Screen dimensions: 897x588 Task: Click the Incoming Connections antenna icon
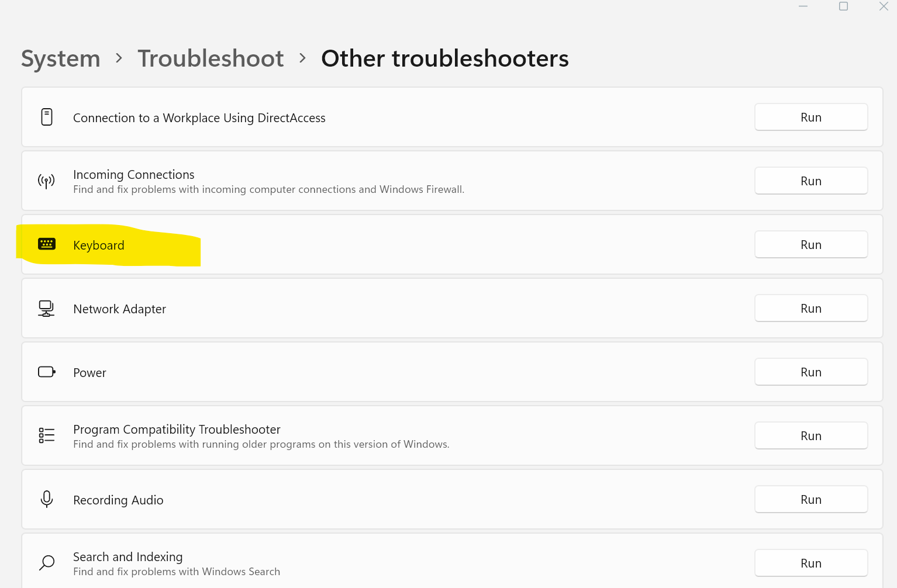(x=46, y=181)
